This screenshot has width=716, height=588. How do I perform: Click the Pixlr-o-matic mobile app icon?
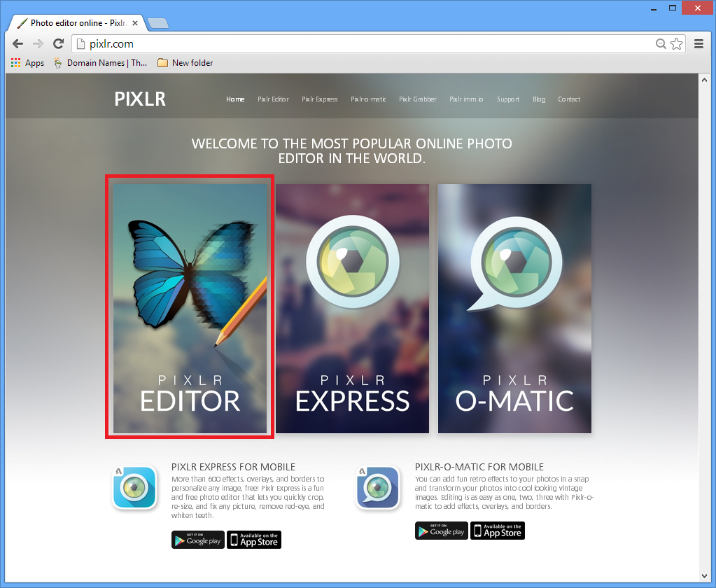[x=378, y=487]
